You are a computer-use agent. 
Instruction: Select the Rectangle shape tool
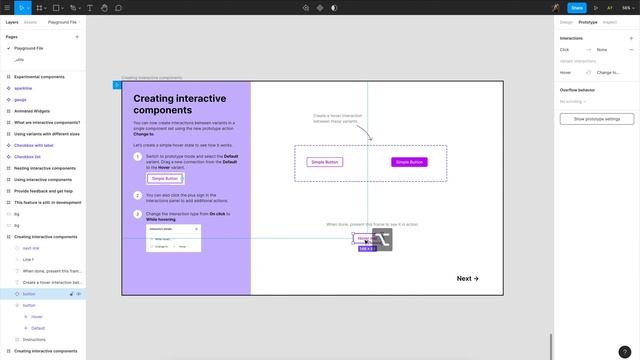(56, 8)
